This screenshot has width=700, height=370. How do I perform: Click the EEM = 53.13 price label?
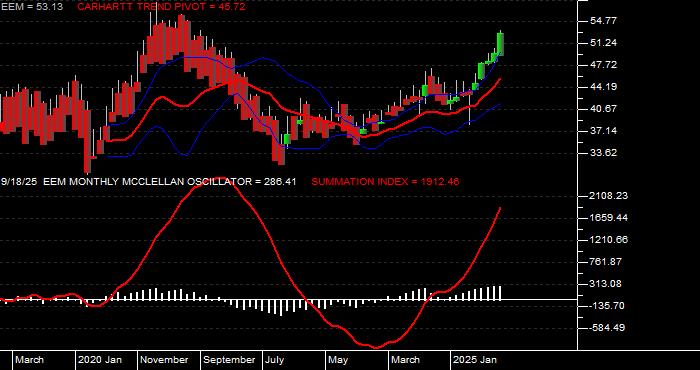(x=31, y=7)
